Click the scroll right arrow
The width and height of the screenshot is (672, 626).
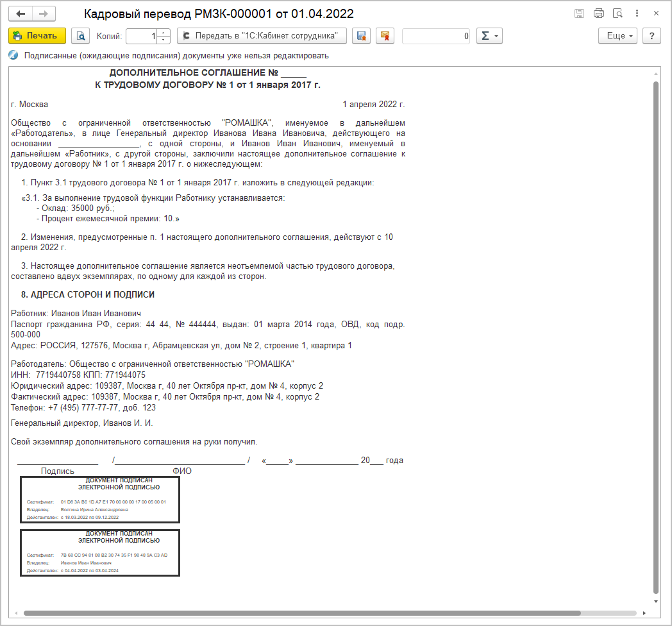(644, 613)
